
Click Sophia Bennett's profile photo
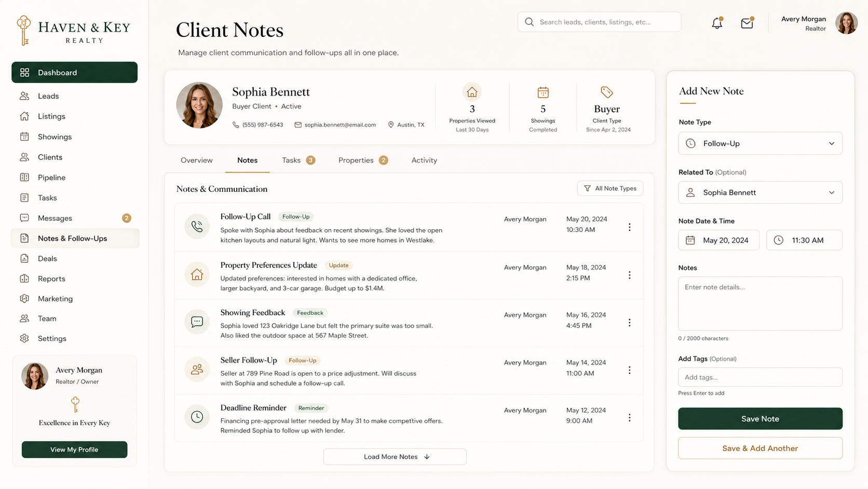[199, 105]
